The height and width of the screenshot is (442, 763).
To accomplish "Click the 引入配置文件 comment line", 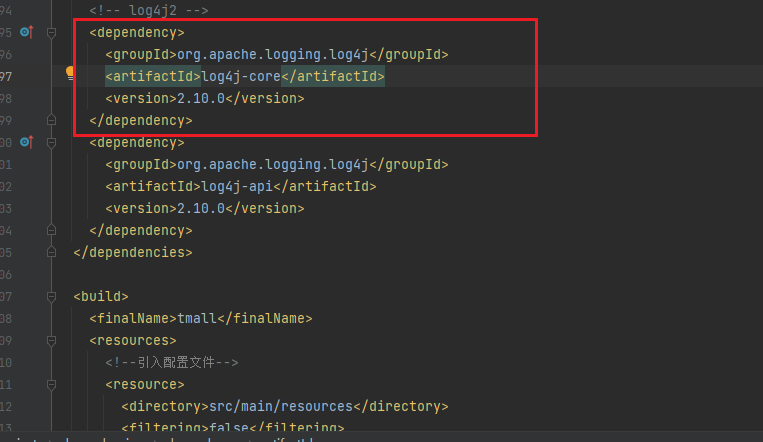I will coord(171,363).
